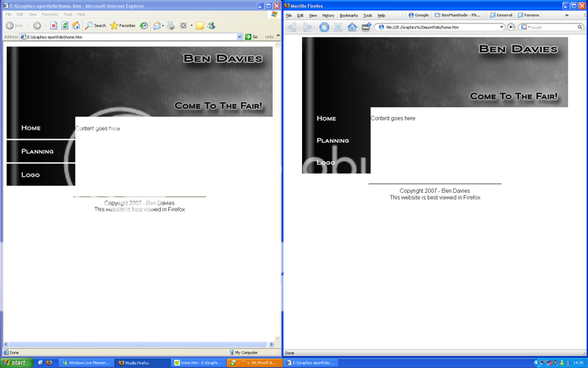Click the Logo nav link in Firefox page

pos(326,163)
